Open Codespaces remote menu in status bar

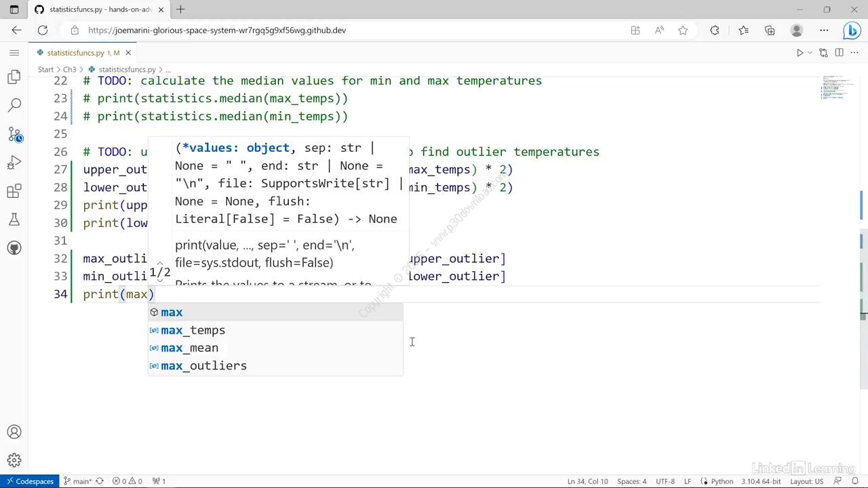(29, 481)
